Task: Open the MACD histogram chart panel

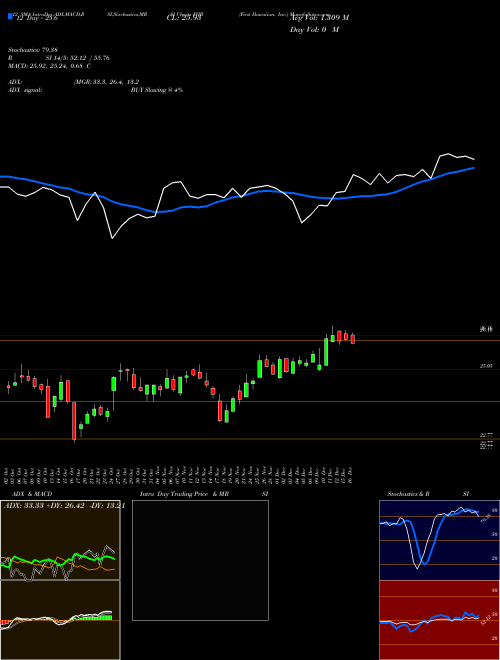Action: 60,620
